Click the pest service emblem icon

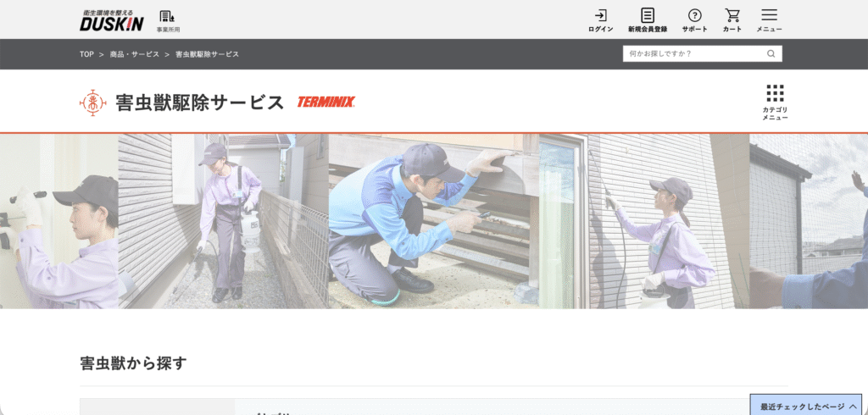coord(93,102)
